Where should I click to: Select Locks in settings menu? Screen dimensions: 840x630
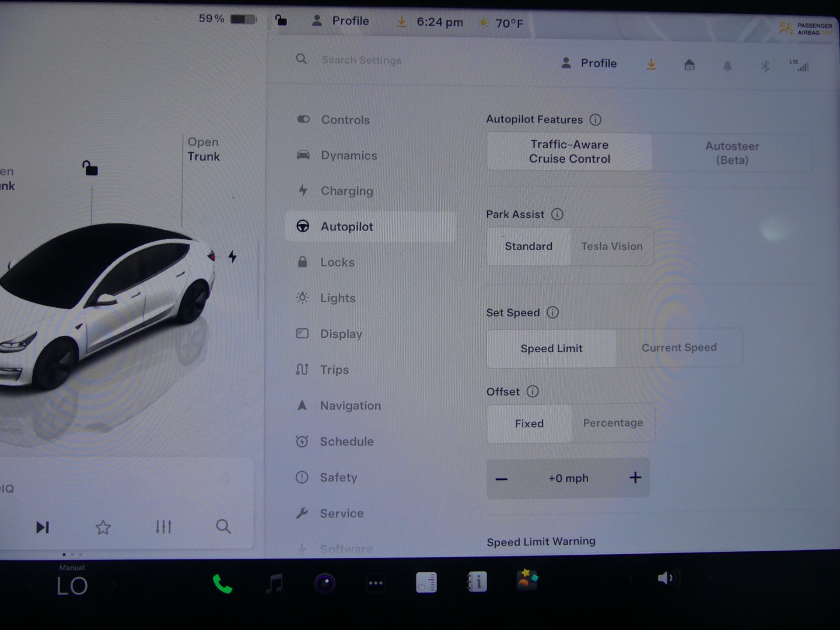337,262
